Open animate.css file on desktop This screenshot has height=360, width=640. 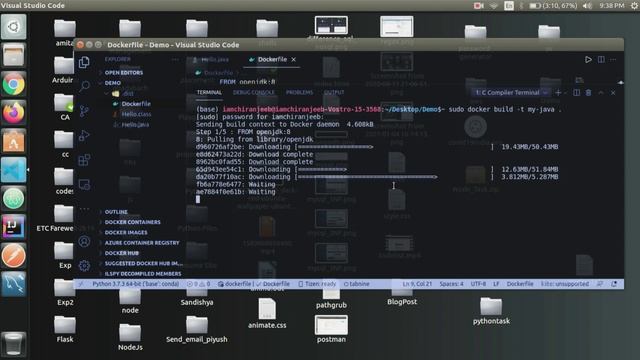(267, 313)
